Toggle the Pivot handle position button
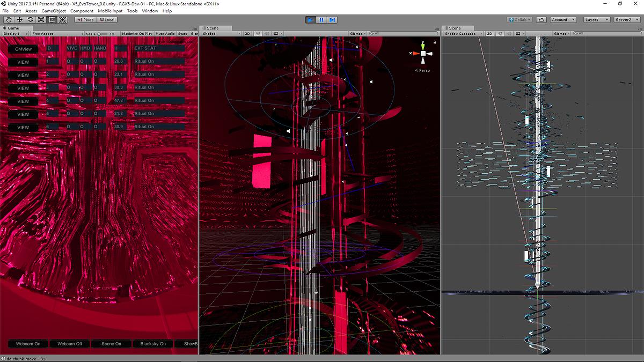 (85, 20)
